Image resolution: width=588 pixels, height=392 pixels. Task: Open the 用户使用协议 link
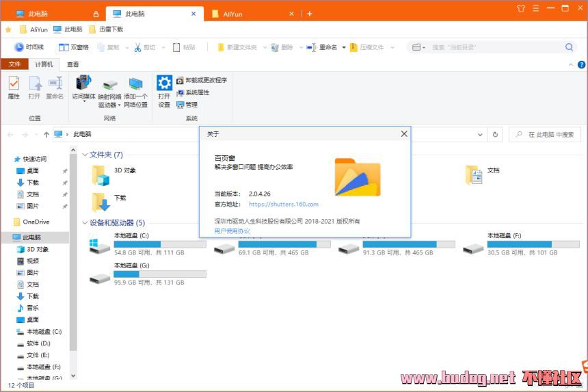click(232, 231)
